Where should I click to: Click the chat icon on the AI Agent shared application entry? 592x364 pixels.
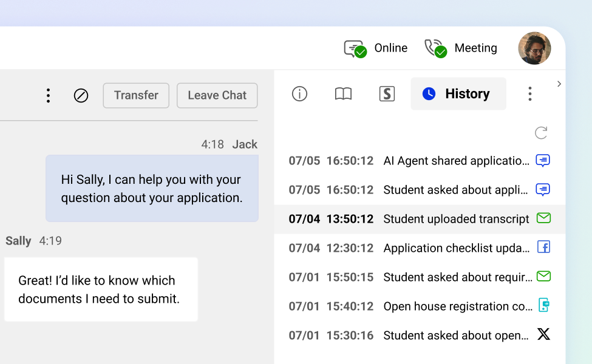[543, 160]
